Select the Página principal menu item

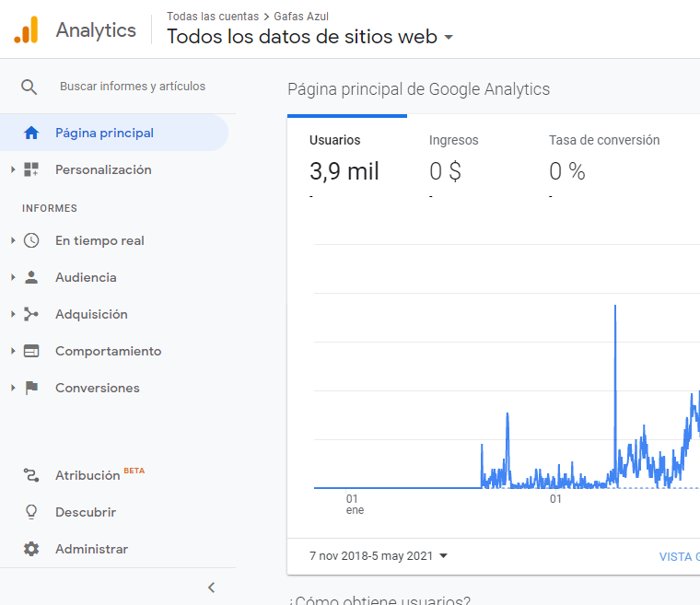[x=114, y=133]
